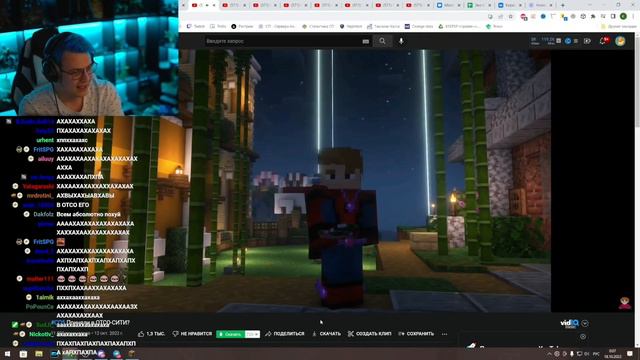
Task: Click ПОДЕЛИТЬСЯ to share the video
Action: tap(284, 334)
